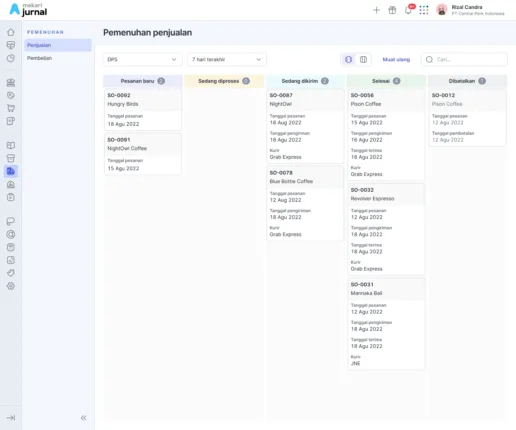
Task: Click the plus add-new icon
Action: pos(376,10)
